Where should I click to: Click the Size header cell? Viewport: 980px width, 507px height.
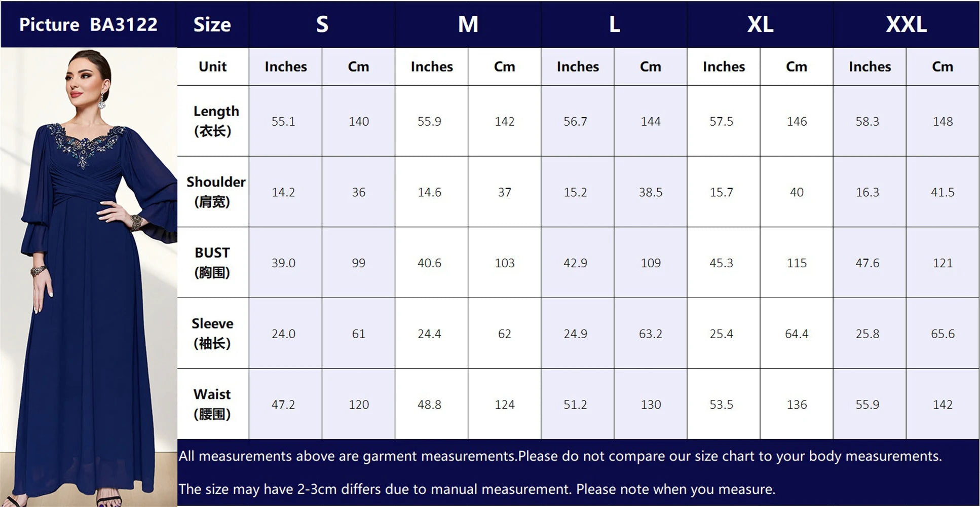tap(212, 24)
